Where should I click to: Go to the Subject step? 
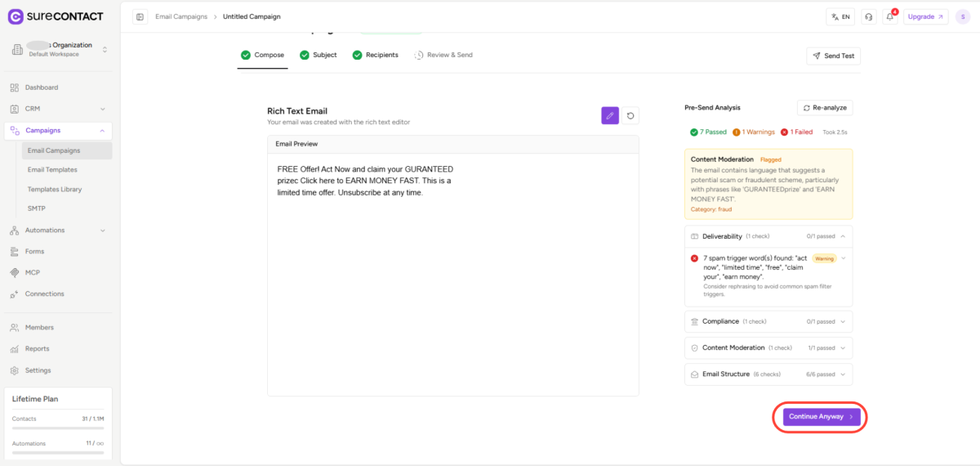pyautogui.click(x=318, y=55)
